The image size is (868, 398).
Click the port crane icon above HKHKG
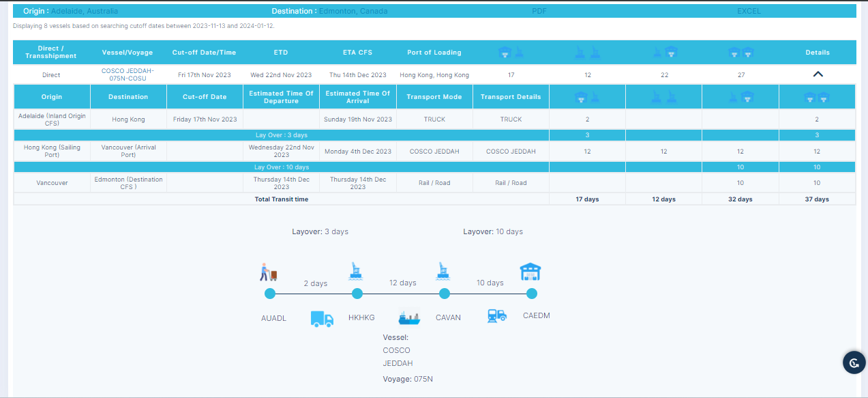[x=356, y=272]
